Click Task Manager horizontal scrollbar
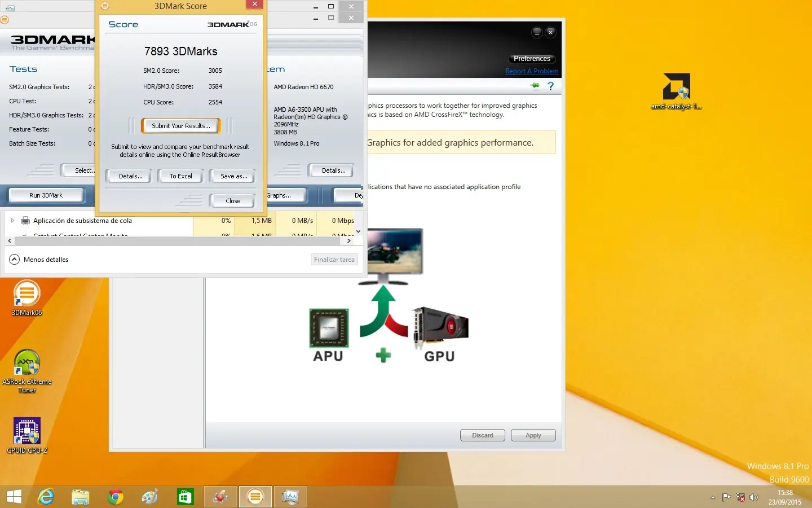This screenshot has height=508, width=812. pyautogui.click(x=178, y=240)
